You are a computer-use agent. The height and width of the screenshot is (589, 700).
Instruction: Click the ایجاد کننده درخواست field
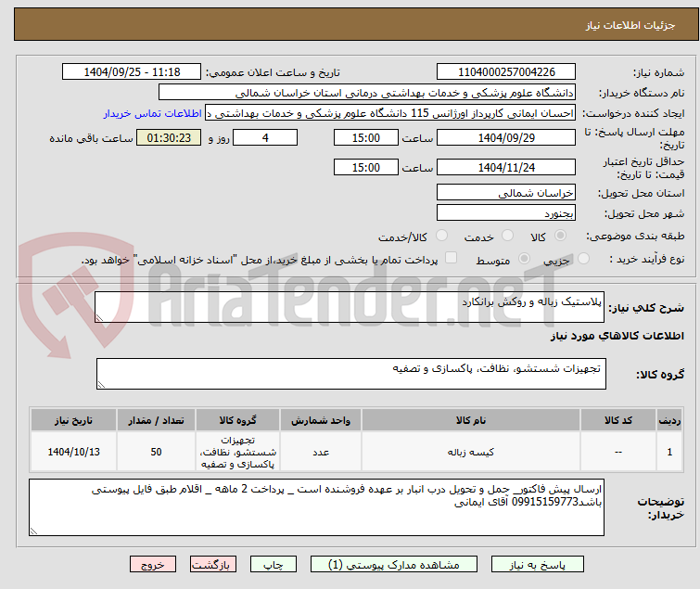[390, 113]
